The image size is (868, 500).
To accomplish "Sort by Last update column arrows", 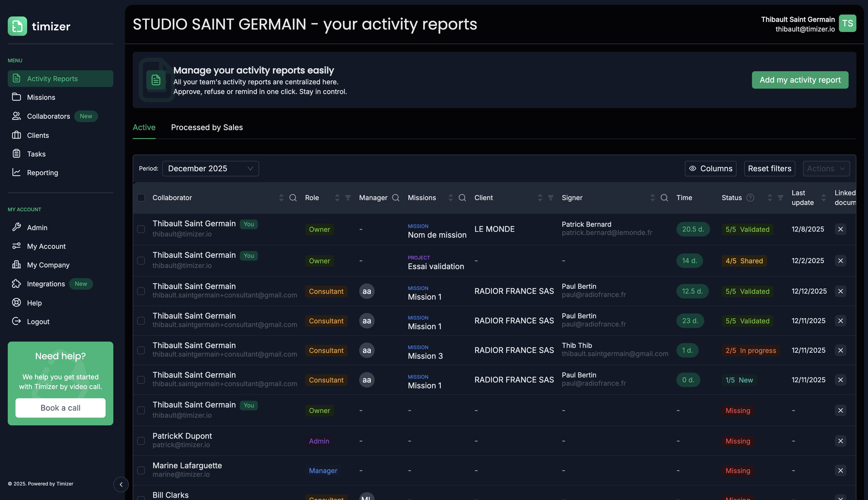I will point(823,197).
